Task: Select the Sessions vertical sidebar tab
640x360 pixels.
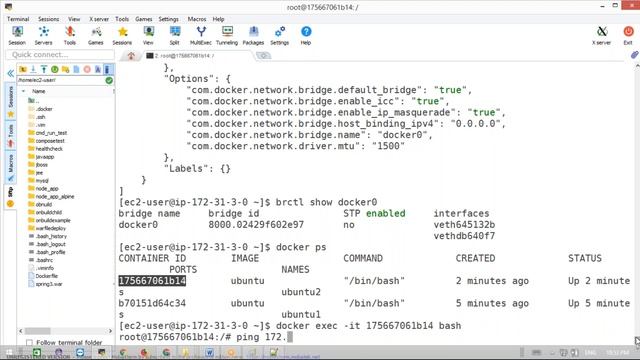Action: click(x=11, y=100)
